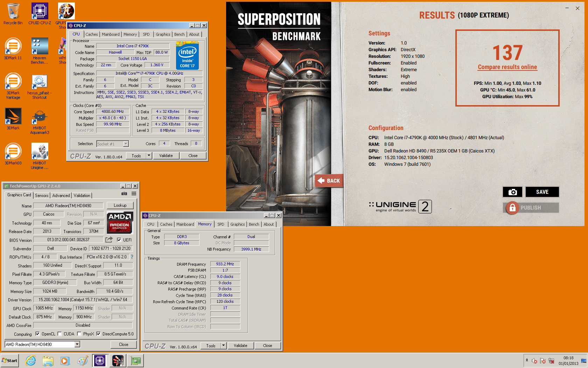Open HWBOT Aquamark3 shortcut
The width and height of the screenshot is (588, 368).
click(40, 121)
